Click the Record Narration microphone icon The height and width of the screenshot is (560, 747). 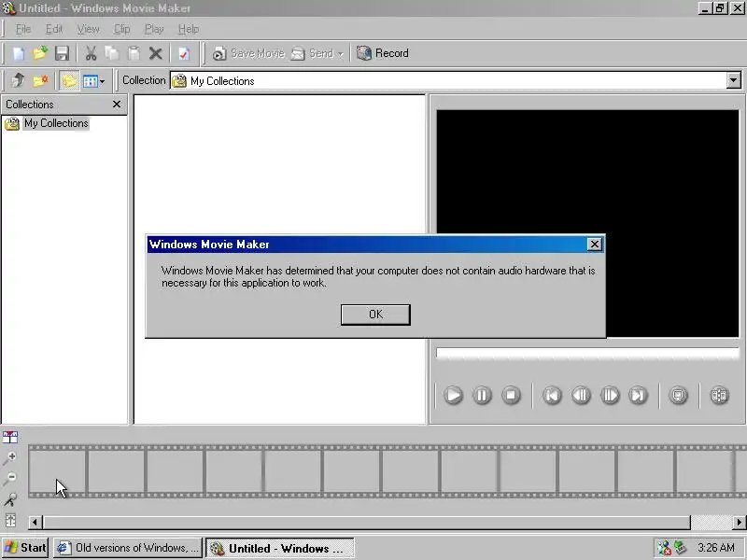tap(10, 499)
